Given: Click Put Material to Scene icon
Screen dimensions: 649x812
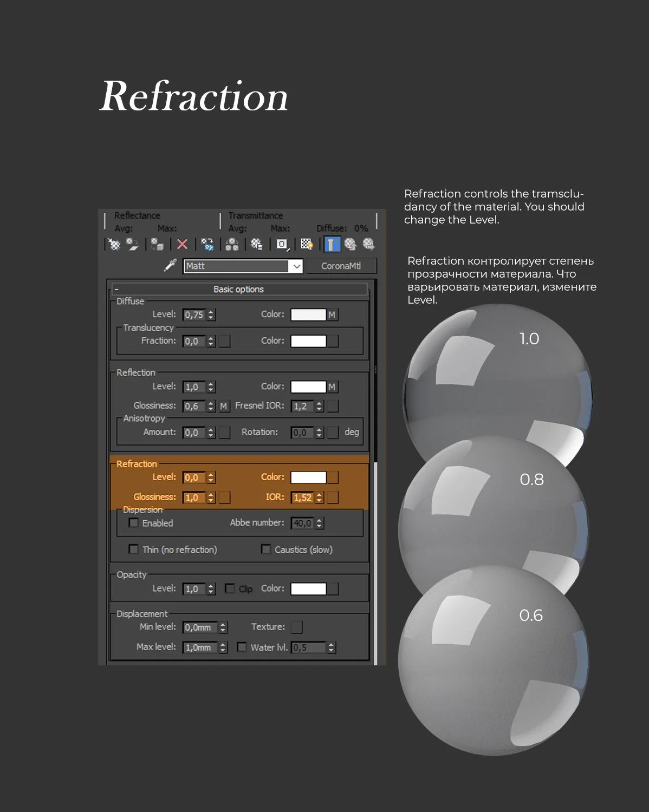Looking at the screenshot, I should coord(132,244).
